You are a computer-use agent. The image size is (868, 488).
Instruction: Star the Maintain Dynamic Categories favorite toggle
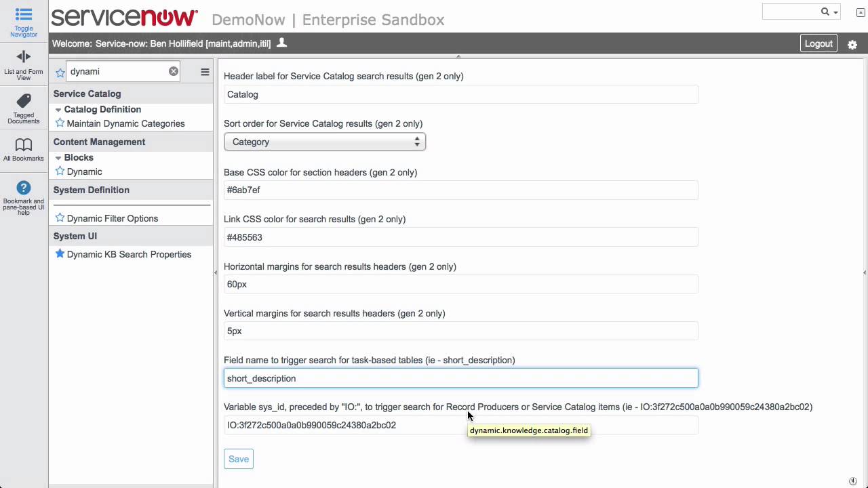pyautogui.click(x=59, y=123)
